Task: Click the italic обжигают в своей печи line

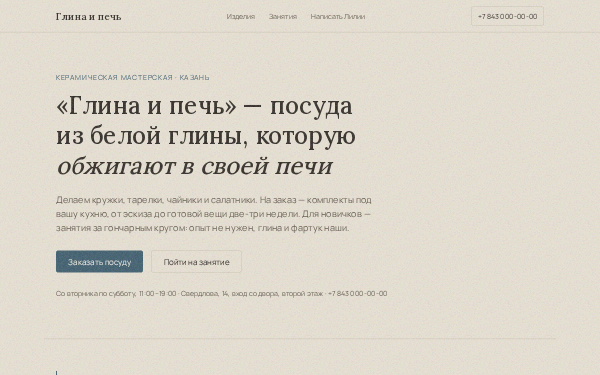Action: click(x=195, y=166)
